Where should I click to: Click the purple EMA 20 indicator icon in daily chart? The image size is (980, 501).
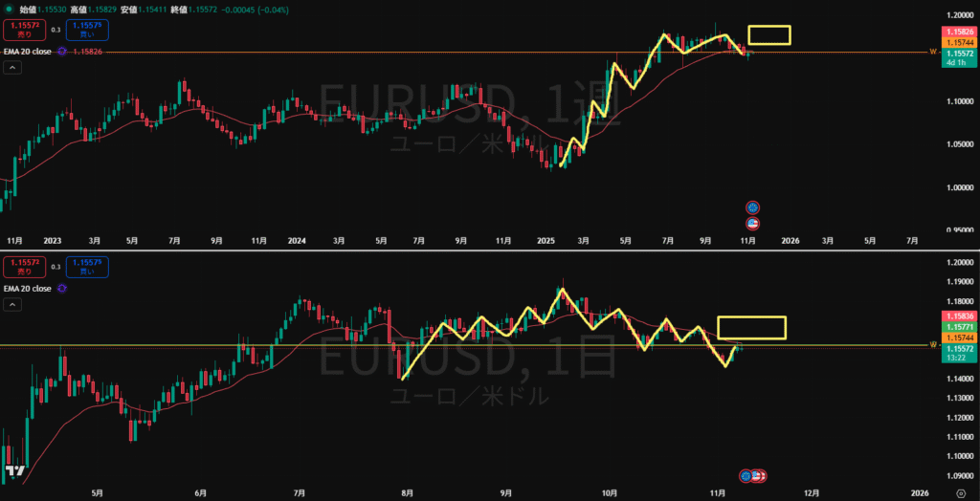tap(62, 288)
